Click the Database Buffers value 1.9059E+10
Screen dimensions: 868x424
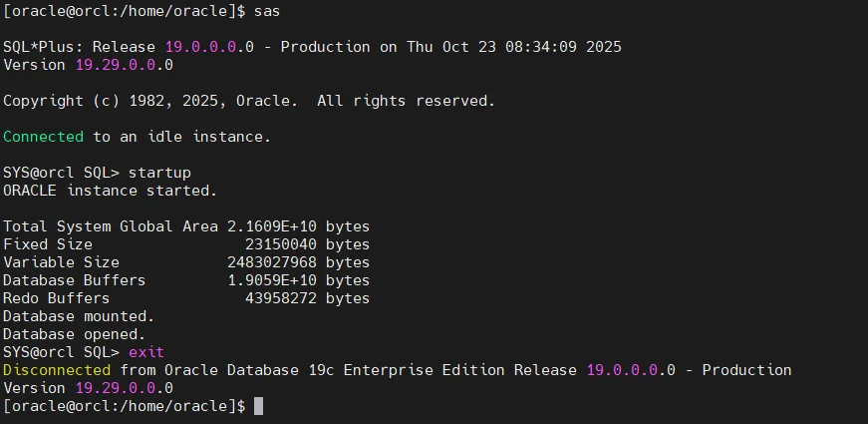pos(272,280)
